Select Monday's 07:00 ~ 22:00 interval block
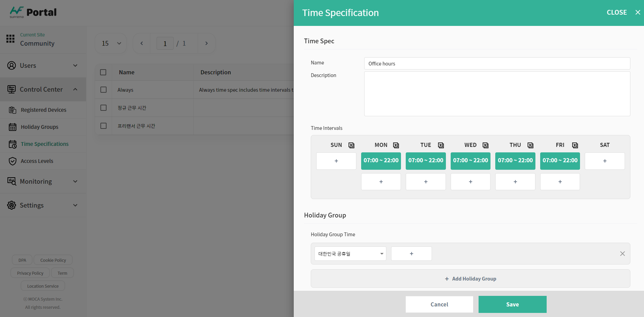The height and width of the screenshot is (317, 644). pos(381,161)
